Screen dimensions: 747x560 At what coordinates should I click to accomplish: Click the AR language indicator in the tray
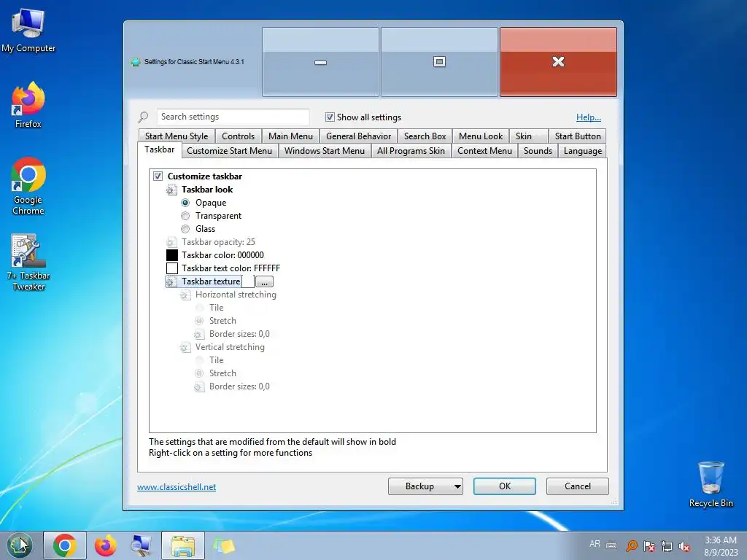coord(595,544)
